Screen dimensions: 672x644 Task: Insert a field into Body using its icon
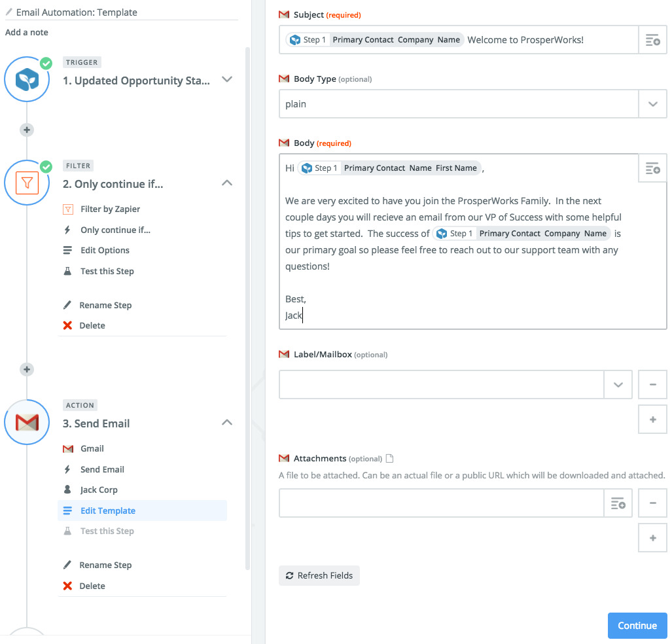tap(652, 168)
